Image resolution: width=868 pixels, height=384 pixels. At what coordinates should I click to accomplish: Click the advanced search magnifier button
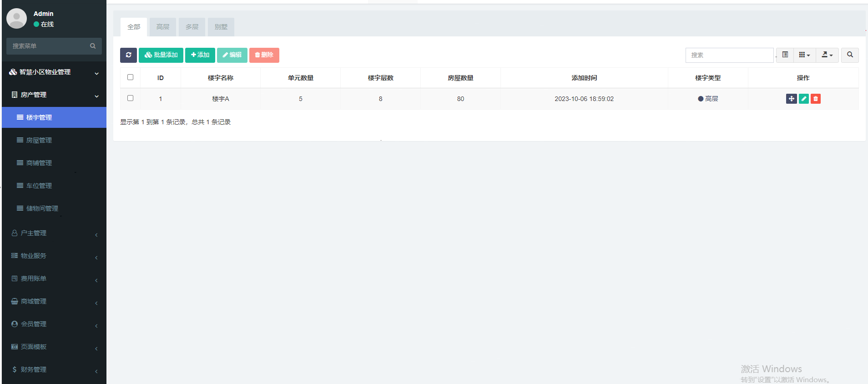849,55
